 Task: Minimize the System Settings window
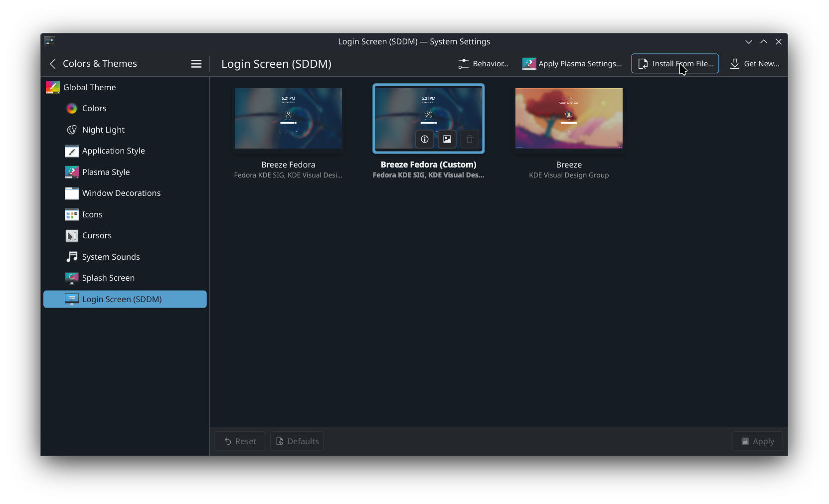(x=749, y=41)
